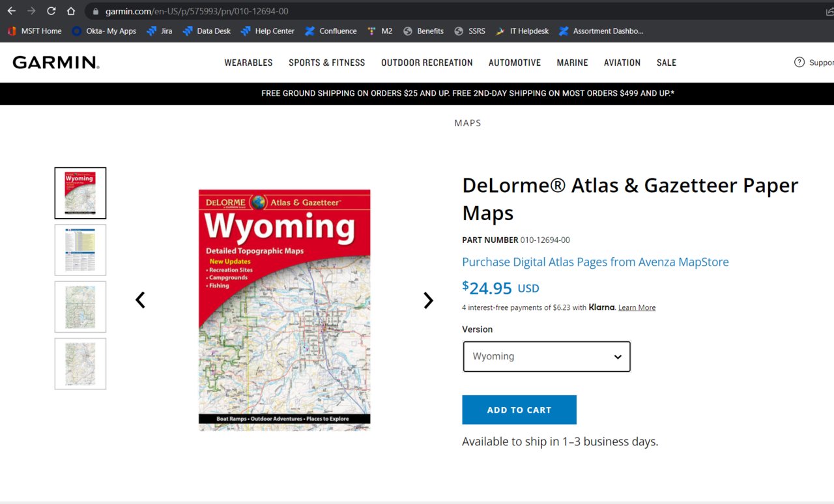This screenshot has height=504, width=834.
Task: Open the Help Center bookmark
Action: [267, 31]
